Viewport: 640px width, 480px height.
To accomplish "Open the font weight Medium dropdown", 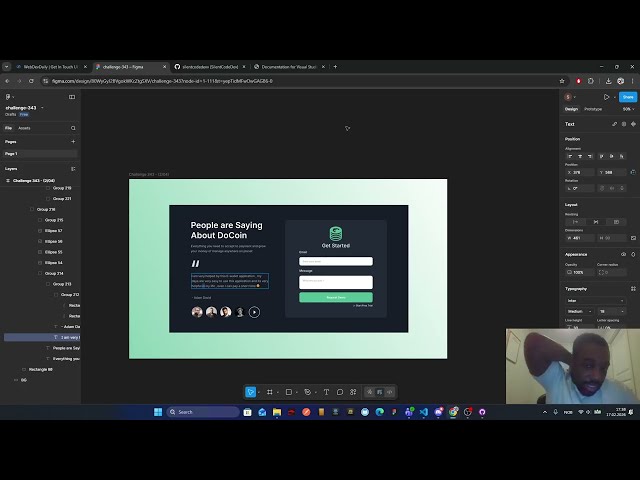I will pos(579,311).
